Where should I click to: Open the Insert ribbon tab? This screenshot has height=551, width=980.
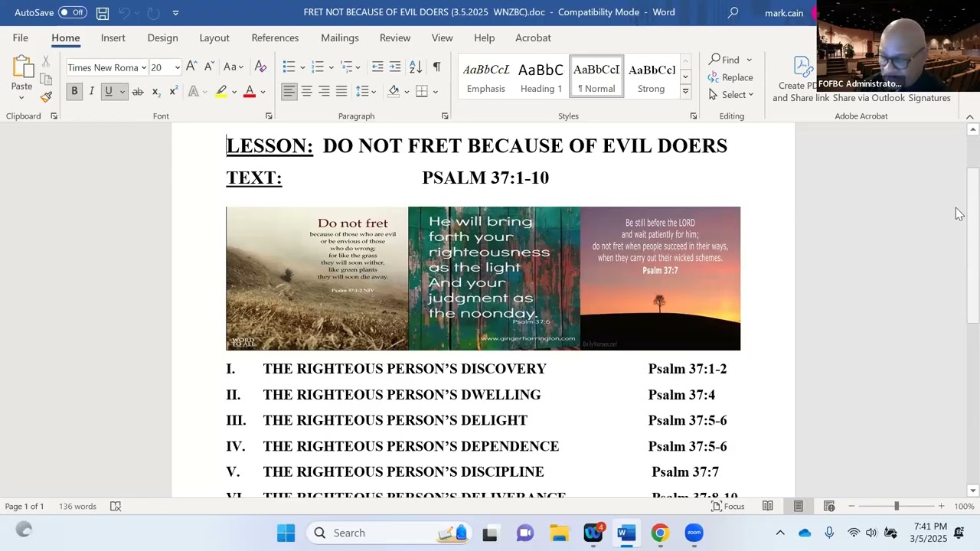coord(113,37)
